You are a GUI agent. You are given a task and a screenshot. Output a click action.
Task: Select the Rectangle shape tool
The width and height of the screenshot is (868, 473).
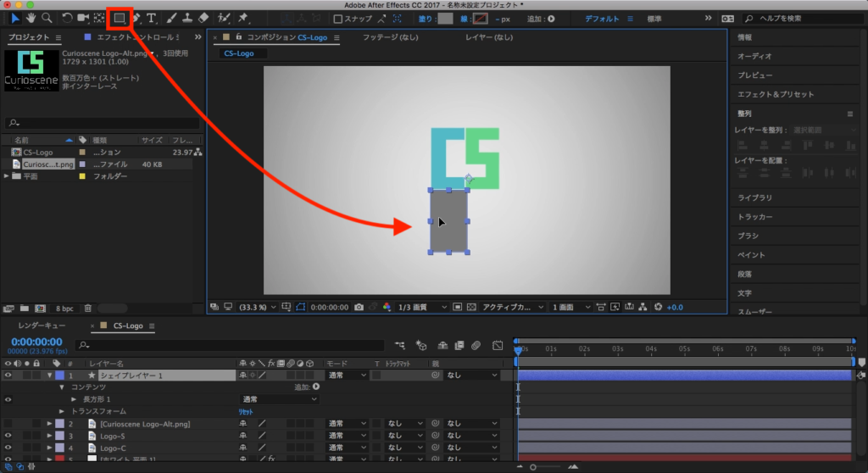point(120,18)
